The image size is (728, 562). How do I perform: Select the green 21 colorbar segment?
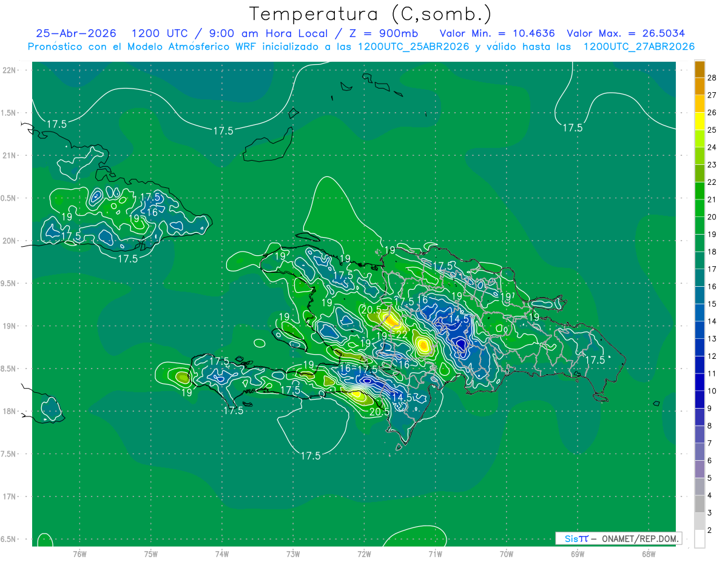699,191
